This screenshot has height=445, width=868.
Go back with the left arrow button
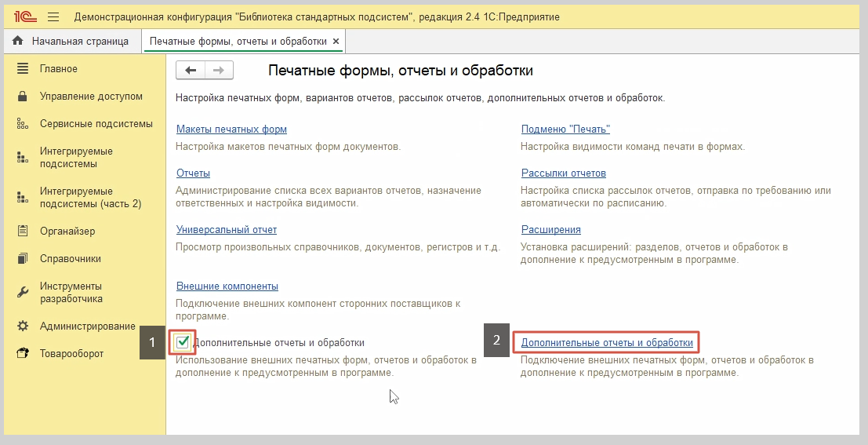click(191, 71)
